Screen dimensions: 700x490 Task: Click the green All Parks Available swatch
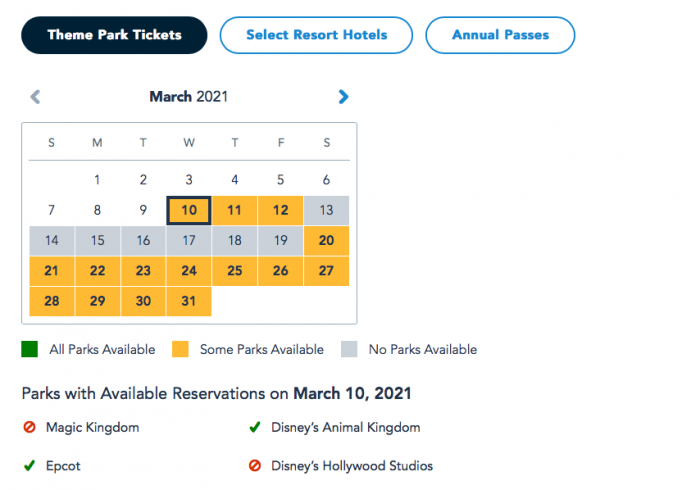[x=30, y=350]
